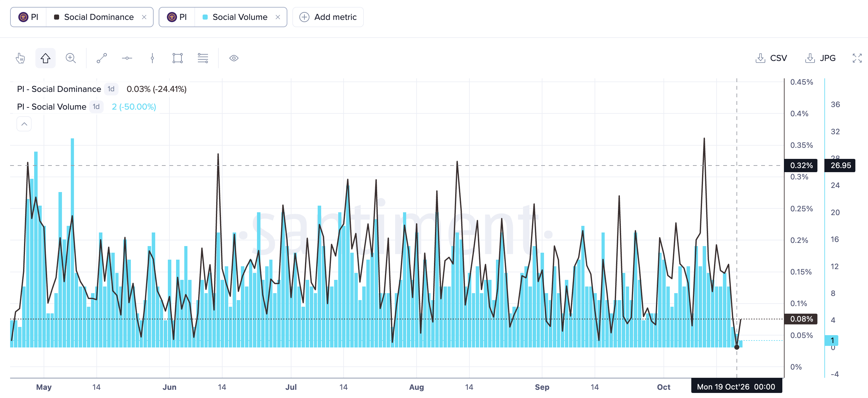The width and height of the screenshot is (868, 398).
Task: Open Social Volume metric settings
Action: 240,17
